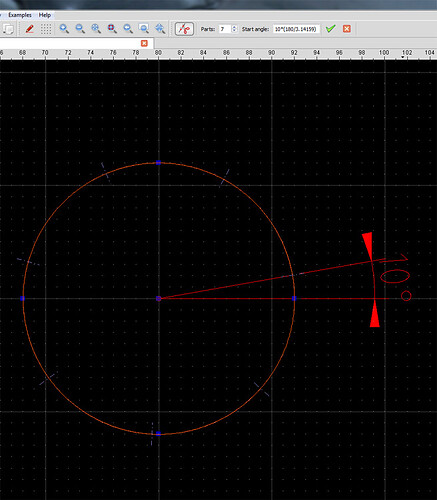437x500 pixels.
Task: Click the Parts spinbox stepper arrows
Action: point(234,29)
